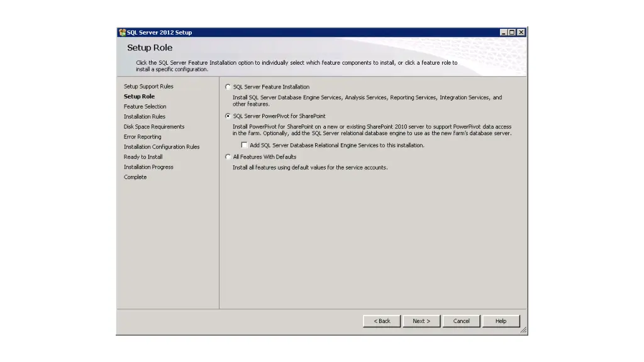
Task: Click the Next button
Action: point(421,321)
